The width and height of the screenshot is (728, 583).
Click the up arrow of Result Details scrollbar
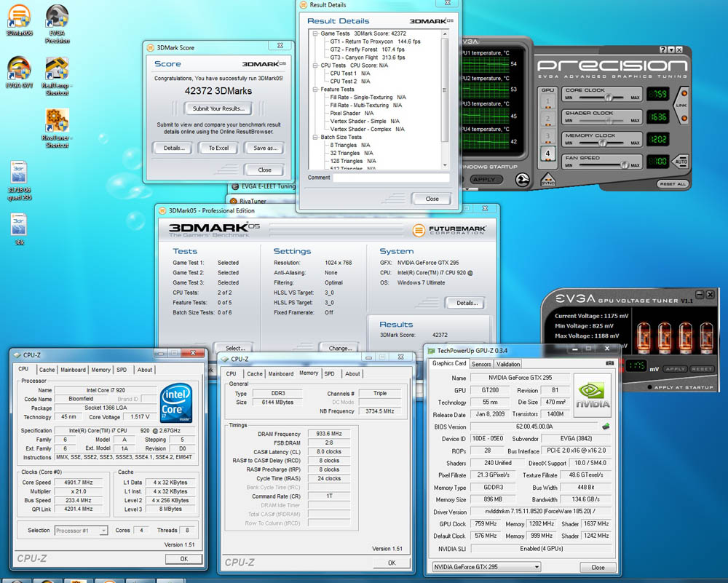(x=445, y=34)
